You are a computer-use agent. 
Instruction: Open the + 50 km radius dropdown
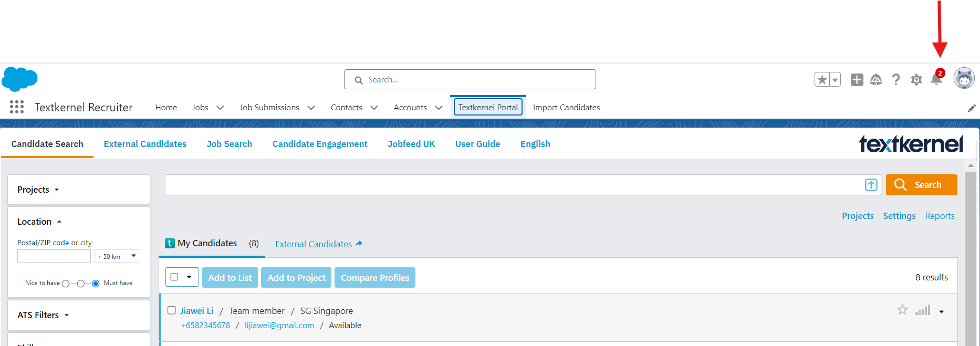coord(117,256)
